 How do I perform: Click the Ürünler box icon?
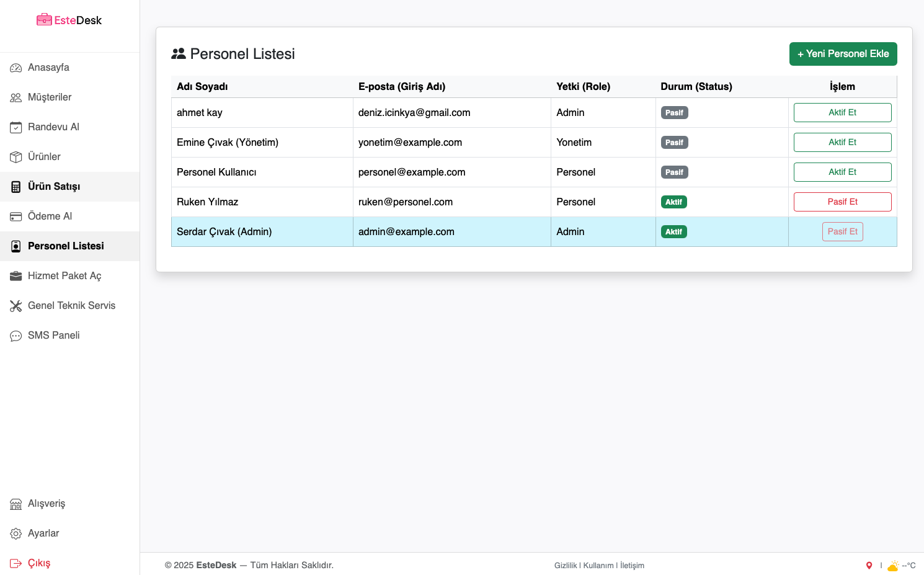(16, 157)
